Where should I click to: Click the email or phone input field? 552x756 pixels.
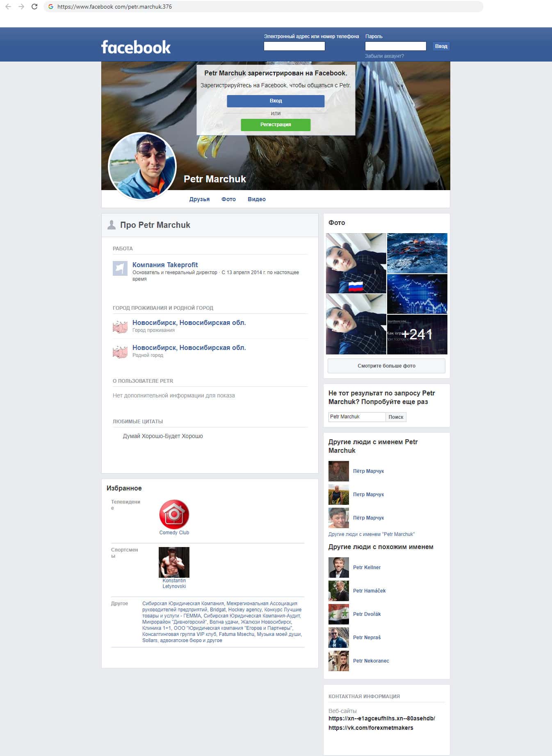click(x=294, y=46)
